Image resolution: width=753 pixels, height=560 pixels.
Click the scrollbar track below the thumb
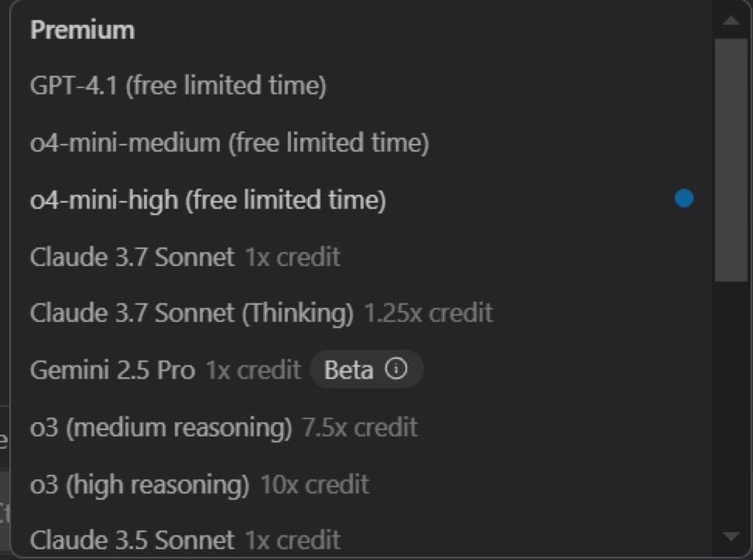click(x=730, y=404)
